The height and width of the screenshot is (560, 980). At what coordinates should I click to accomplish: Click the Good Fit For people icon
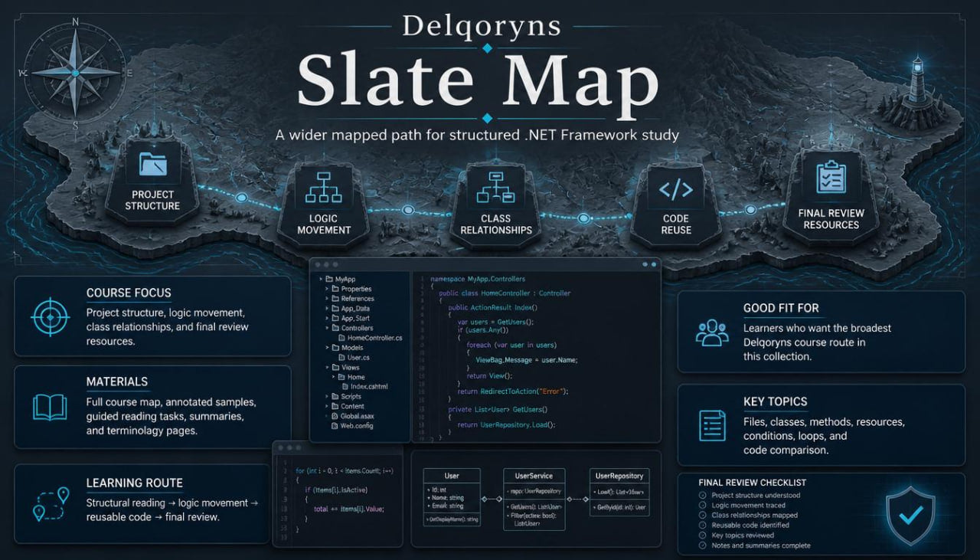click(712, 332)
